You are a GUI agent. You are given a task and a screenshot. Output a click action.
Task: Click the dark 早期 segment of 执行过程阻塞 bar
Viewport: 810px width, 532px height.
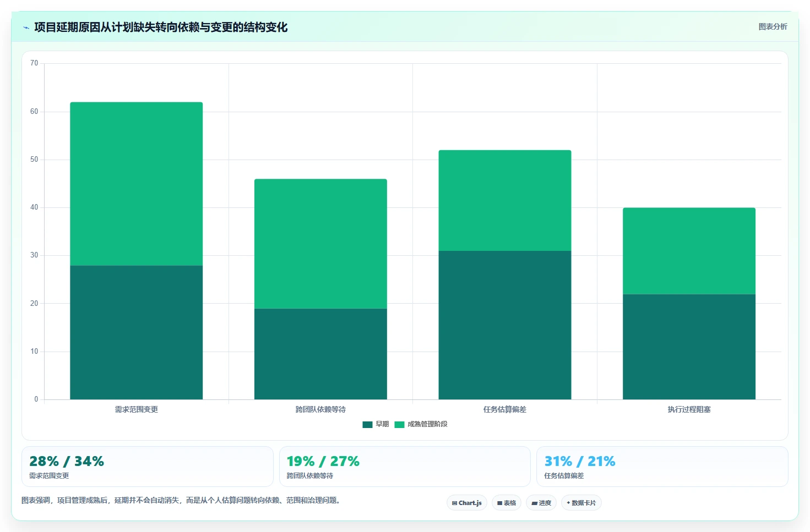[689, 347]
